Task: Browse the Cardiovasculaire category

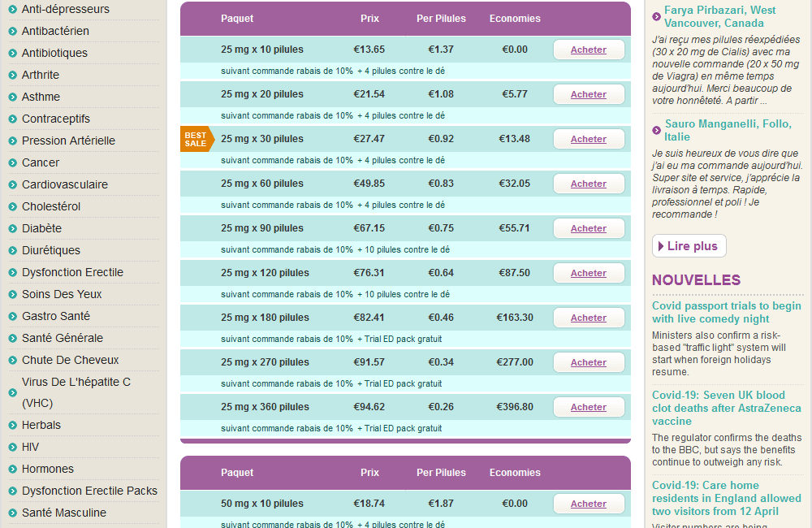Action: click(65, 184)
